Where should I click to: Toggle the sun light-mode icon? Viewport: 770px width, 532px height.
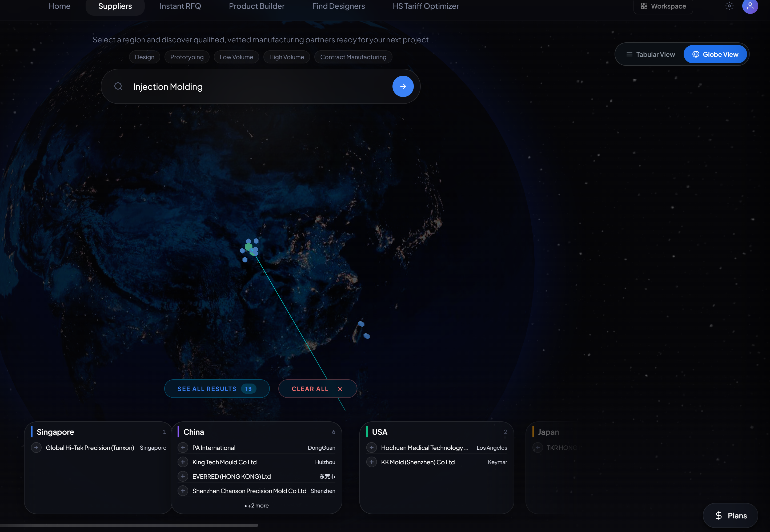tap(729, 6)
